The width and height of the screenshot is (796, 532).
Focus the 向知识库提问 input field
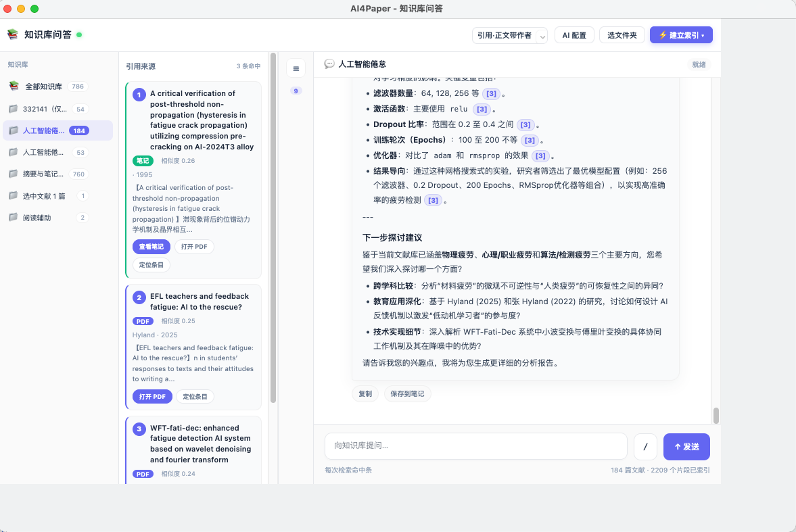pyautogui.click(x=476, y=446)
